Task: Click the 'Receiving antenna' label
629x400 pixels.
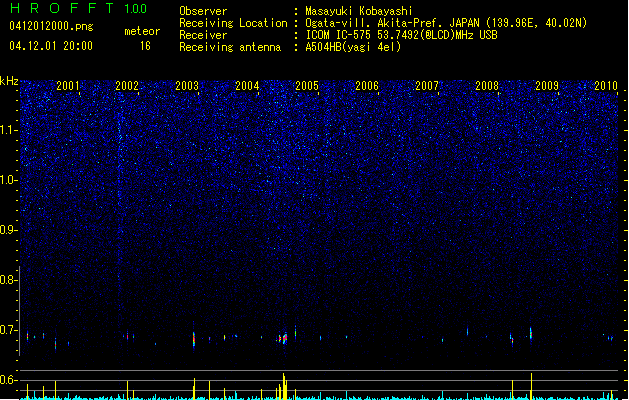Action: pos(230,47)
